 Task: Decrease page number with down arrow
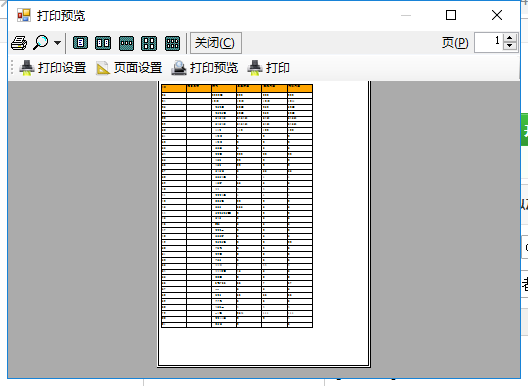[x=509, y=47]
